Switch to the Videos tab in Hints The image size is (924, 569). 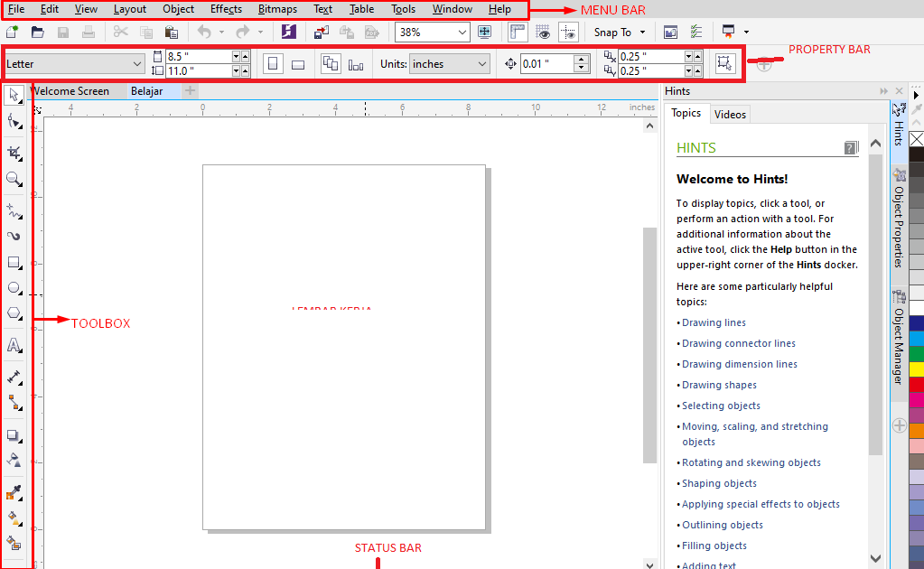729,114
